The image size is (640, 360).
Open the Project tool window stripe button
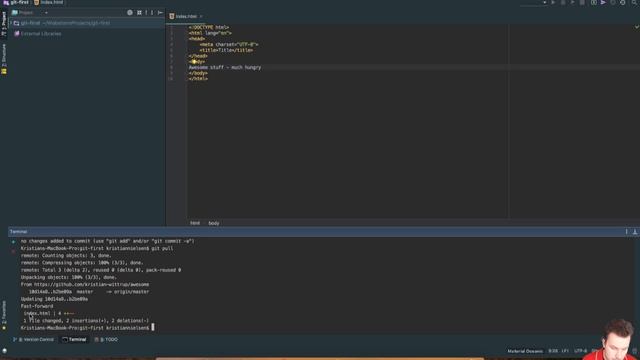4,23
